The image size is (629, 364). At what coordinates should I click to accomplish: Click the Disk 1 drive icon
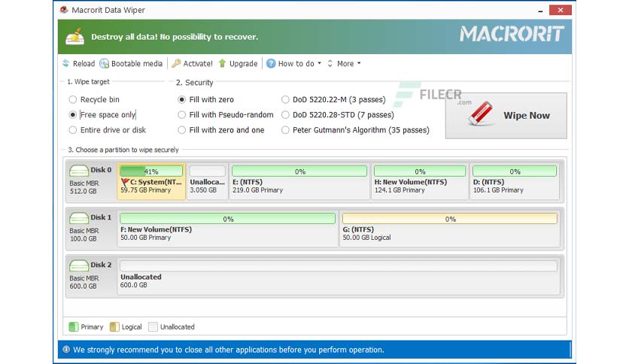79,218
